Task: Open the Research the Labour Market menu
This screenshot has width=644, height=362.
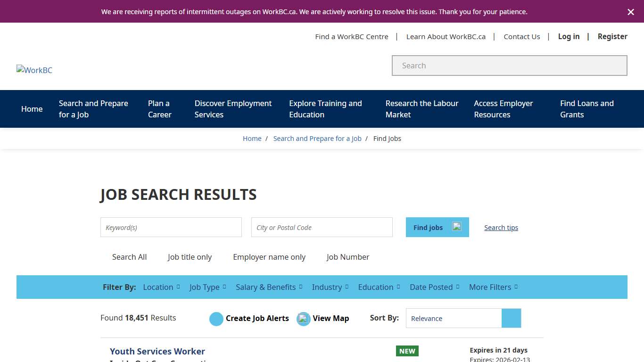Action: [x=421, y=109]
